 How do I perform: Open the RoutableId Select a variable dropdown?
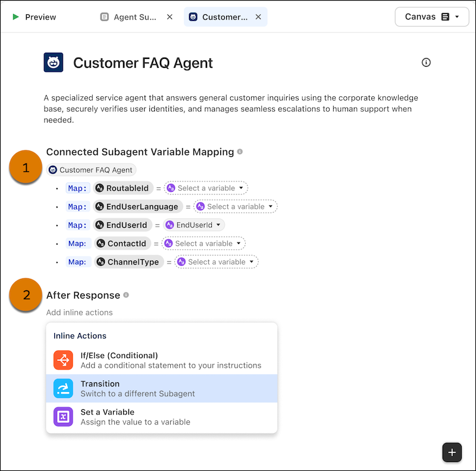[206, 188]
